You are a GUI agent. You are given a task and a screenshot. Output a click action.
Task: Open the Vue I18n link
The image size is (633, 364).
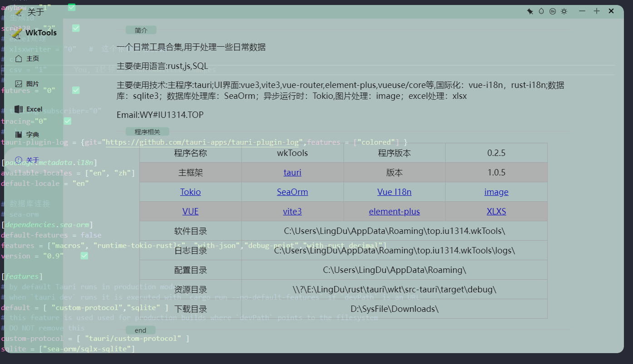(394, 192)
